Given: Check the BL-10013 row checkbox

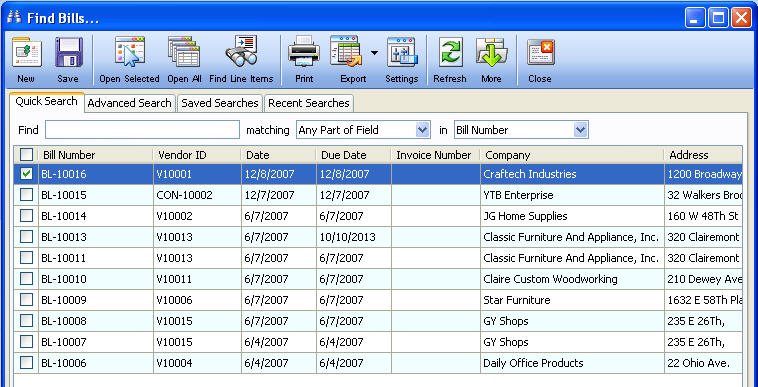Looking at the screenshot, I should [x=27, y=237].
